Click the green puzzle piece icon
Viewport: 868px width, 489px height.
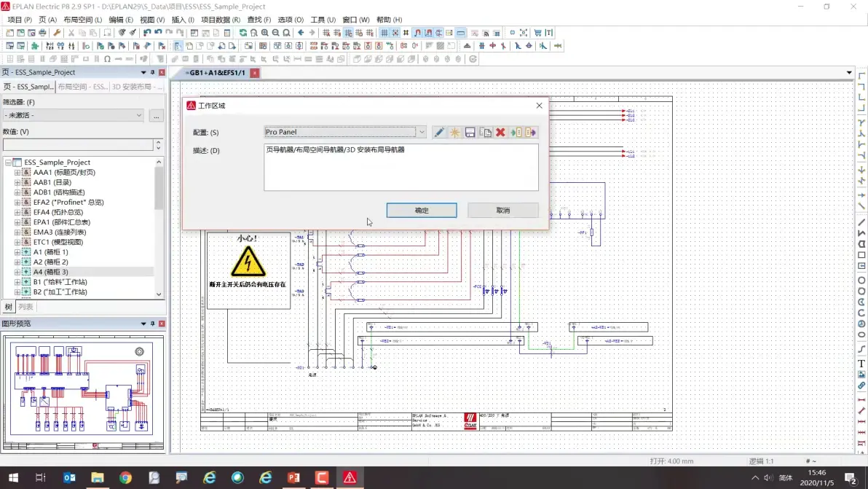tap(35, 46)
